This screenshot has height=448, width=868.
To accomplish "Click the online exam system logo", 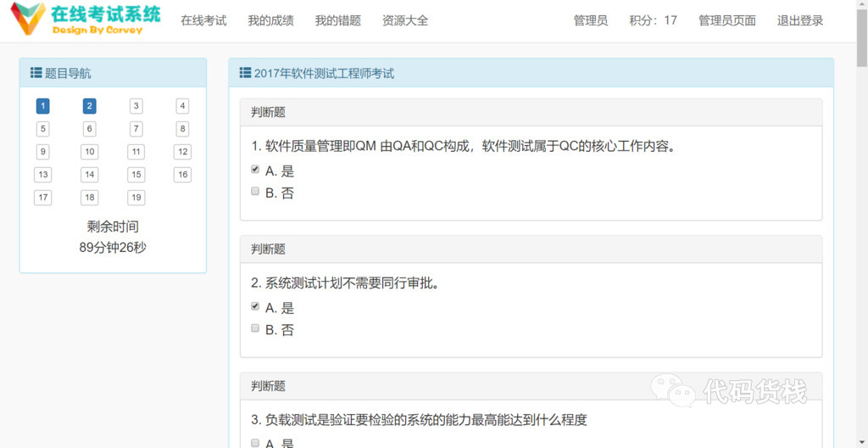I will pyautogui.click(x=86, y=19).
